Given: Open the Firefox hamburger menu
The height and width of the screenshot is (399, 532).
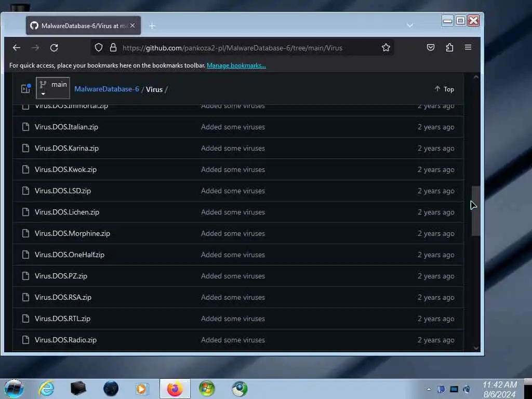Looking at the screenshot, I should 468,47.
